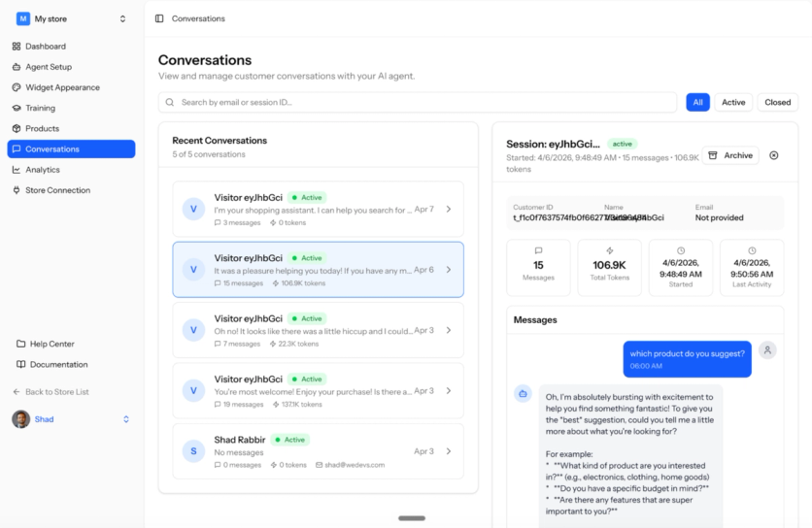Click the horizontal scrollbar handle at bottom
The height and width of the screenshot is (528, 812).
(x=412, y=518)
